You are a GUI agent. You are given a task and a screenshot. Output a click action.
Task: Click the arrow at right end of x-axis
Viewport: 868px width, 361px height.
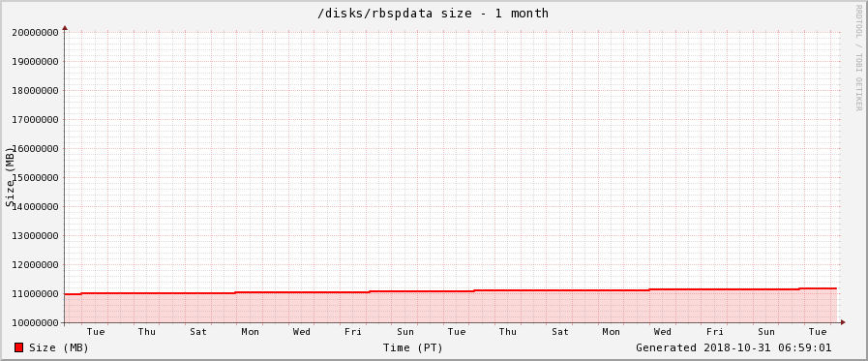click(x=843, y=322)
